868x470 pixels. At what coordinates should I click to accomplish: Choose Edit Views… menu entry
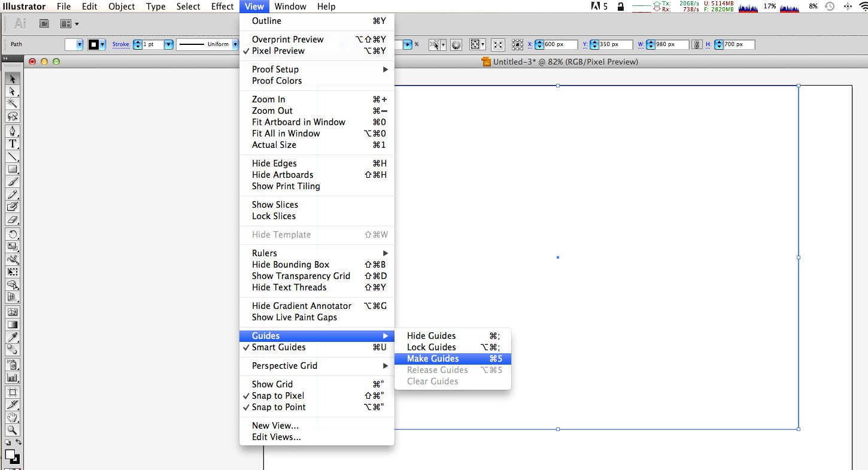(x=317, y=437)
